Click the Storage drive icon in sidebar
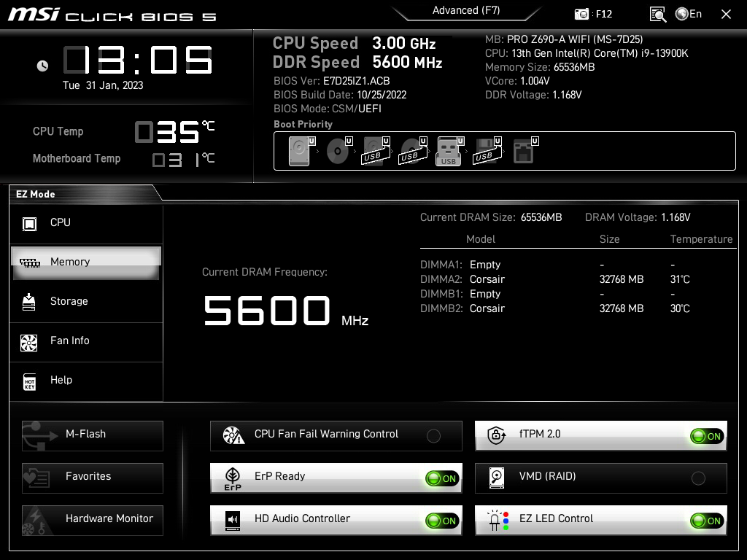 pyautogui.click(x=29, y=302)
